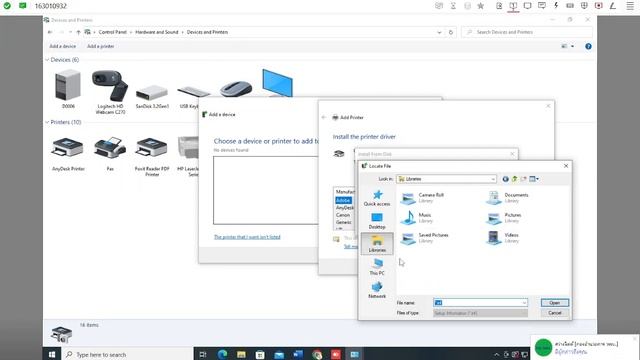Open Devices and Printers help
The height and width of the screenshot is (360, 640).
[588, 46]
